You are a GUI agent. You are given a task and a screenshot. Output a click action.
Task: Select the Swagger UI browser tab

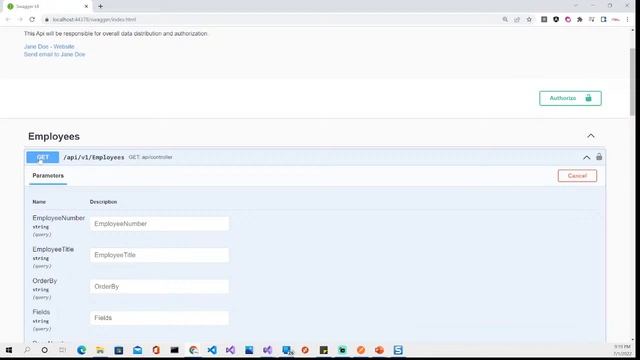pos(47,6)
